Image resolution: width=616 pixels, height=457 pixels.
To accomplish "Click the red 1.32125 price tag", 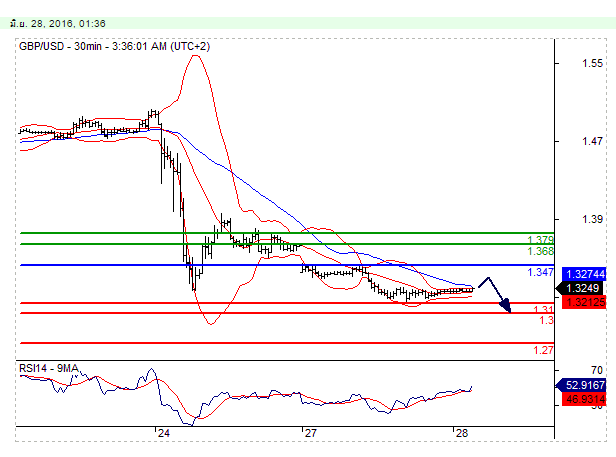I will (x=584, y=302).
